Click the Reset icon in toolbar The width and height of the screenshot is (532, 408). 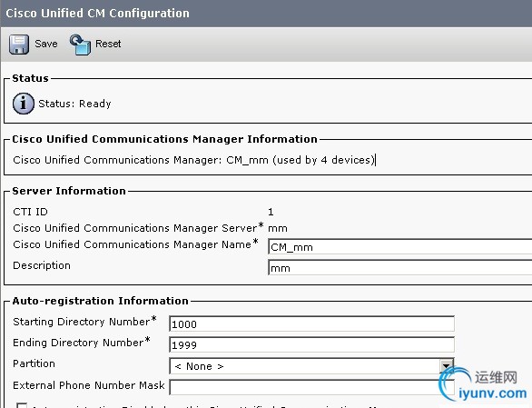pyautogui.click(x=80, y=45)
